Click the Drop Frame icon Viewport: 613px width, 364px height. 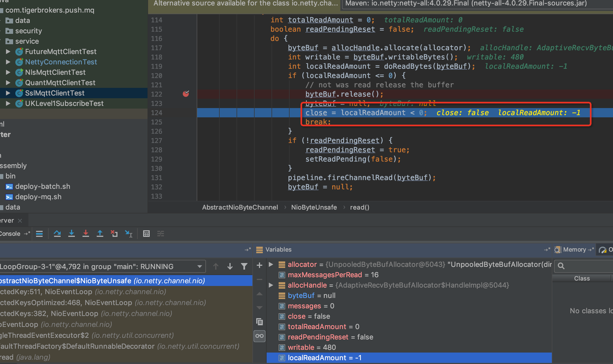click(114, 234)
